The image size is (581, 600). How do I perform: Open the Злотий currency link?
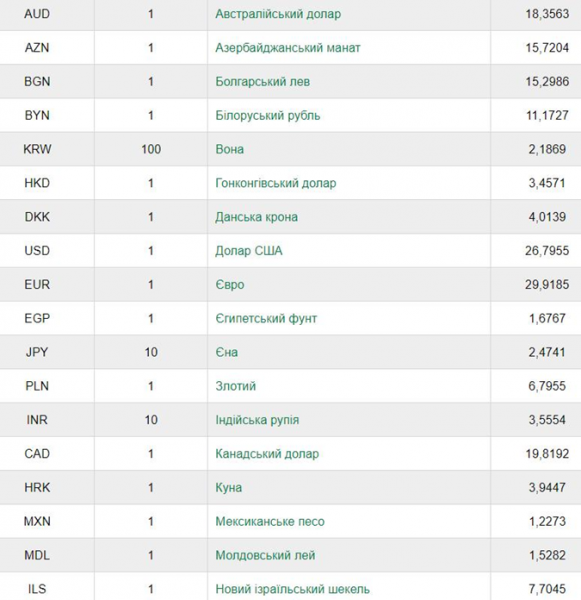pos(235,386)
